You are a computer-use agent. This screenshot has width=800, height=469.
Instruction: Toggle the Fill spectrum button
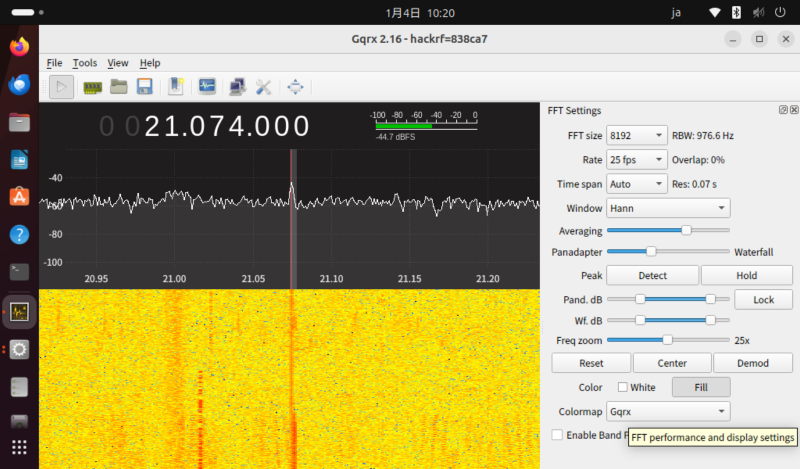point(701,387)
